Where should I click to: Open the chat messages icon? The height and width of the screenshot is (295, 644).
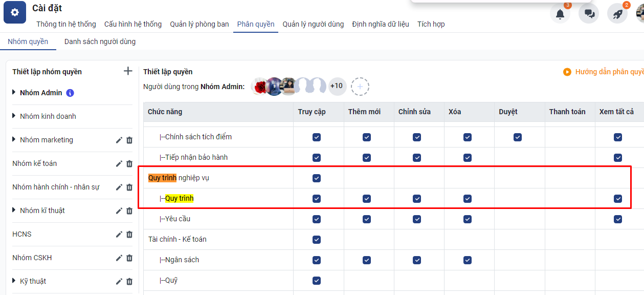click(x=589, y=14)
